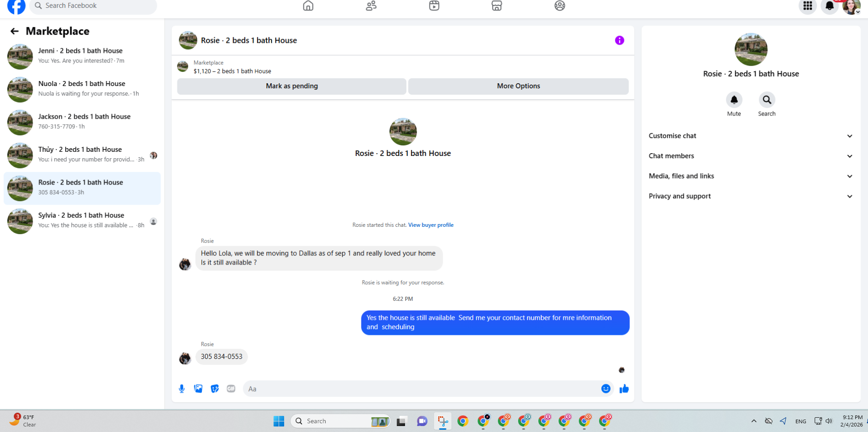Open the Video/Reels icon in top navigation
868x432 pixels.
[434, 6]
